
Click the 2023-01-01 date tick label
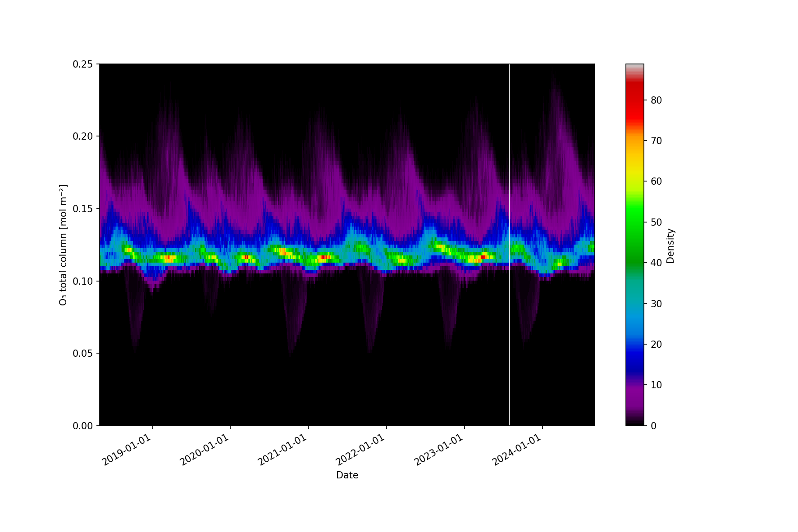pyautogui.click(x=439, y=450)
